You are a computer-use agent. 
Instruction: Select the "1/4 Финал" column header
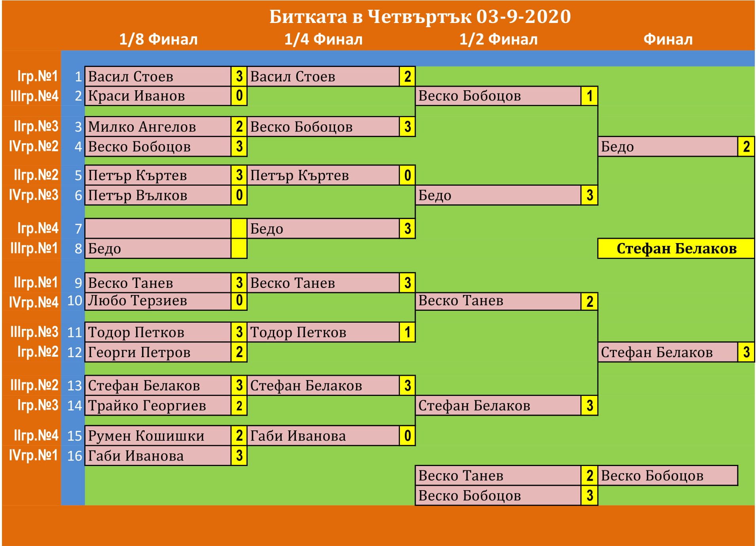coord(323,39)
